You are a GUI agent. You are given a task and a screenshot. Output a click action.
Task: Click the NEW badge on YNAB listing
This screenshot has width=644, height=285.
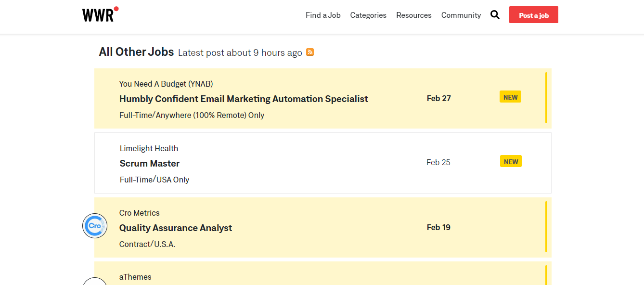tap(510, 97)
